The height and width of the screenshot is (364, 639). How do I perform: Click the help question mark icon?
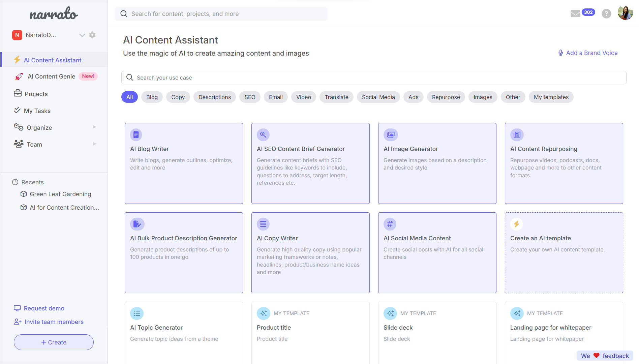tap(606, 13)
